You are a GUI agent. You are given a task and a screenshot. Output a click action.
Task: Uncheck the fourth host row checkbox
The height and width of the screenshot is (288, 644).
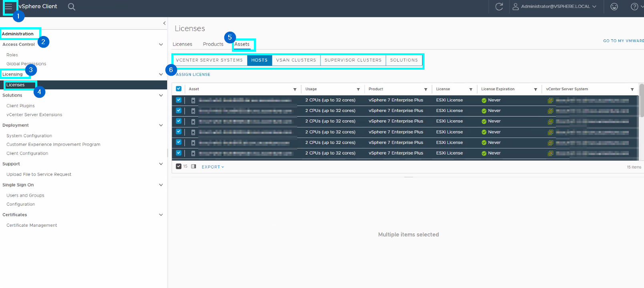click(x=179, y=132)
